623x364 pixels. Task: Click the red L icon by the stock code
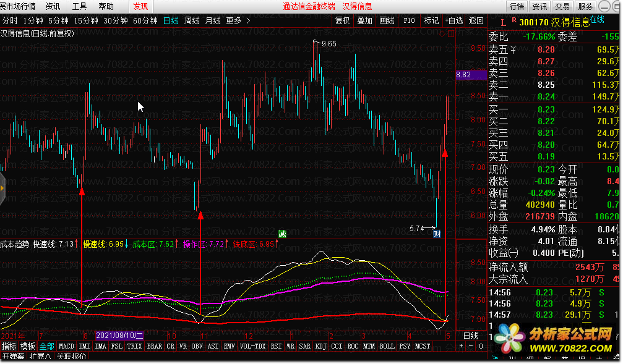click(504, 23)
